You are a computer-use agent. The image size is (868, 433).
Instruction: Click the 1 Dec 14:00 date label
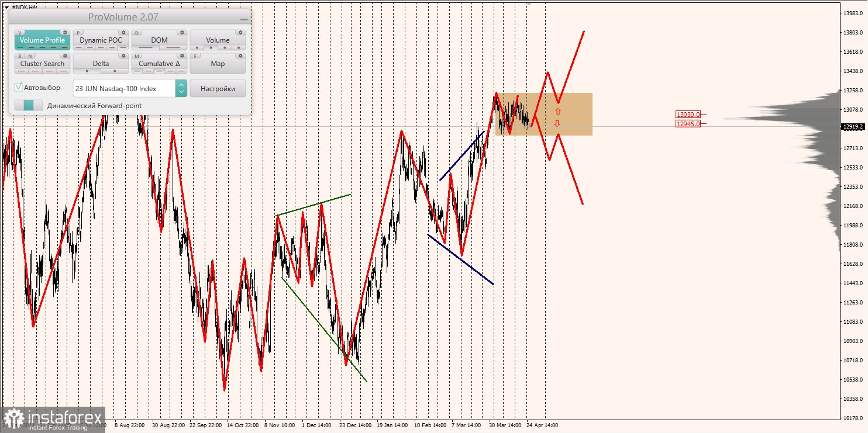coord(317,425)
